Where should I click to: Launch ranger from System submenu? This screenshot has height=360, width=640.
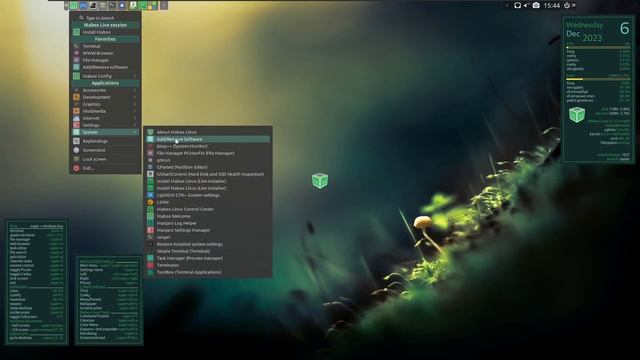point(208,237)
